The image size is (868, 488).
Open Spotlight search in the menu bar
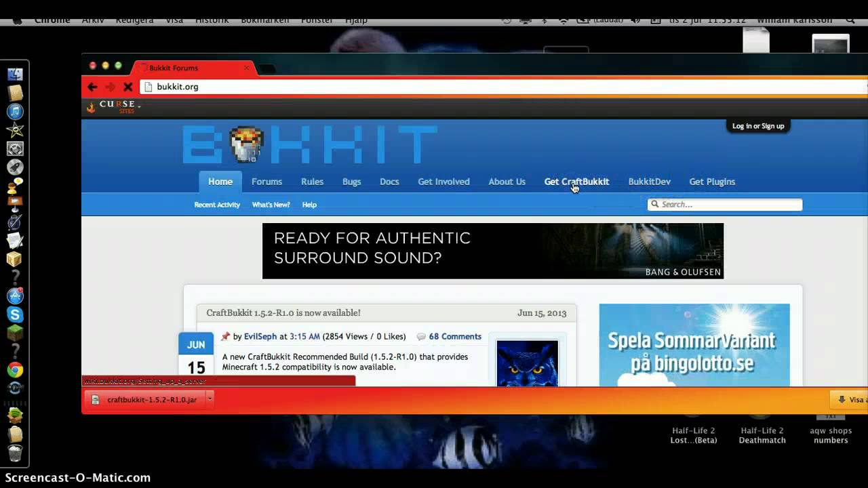click(850, 20)
